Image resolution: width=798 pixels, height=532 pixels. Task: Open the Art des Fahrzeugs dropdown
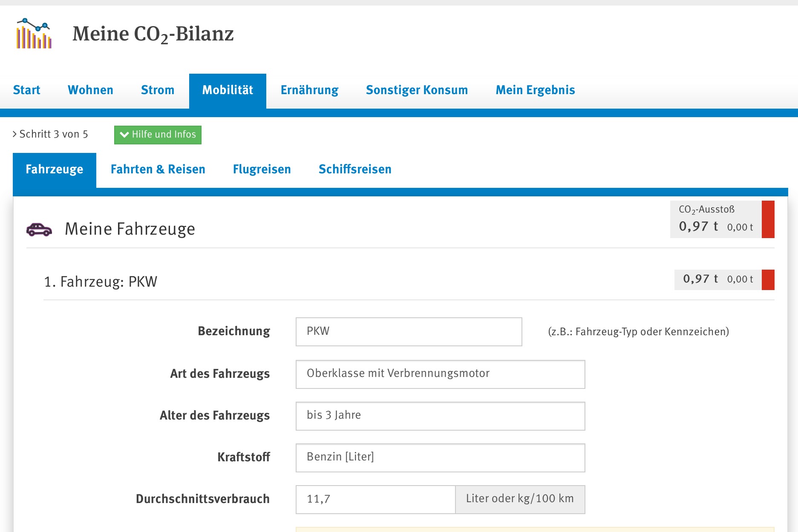(440, 374)
